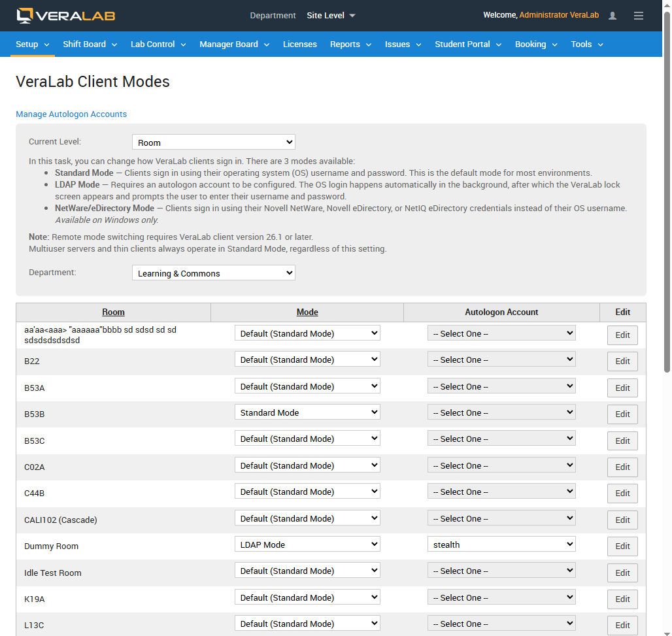Image resolution: width=672 pixels, height=636 pixels.
Task: Open the Manage Autologon Accounts link
Action: pyautogui.click(x=71, y=114)
